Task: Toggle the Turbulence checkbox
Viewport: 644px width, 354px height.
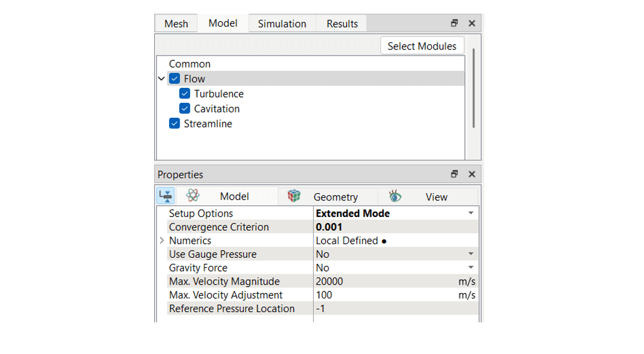Action: (x=185, y=94)
